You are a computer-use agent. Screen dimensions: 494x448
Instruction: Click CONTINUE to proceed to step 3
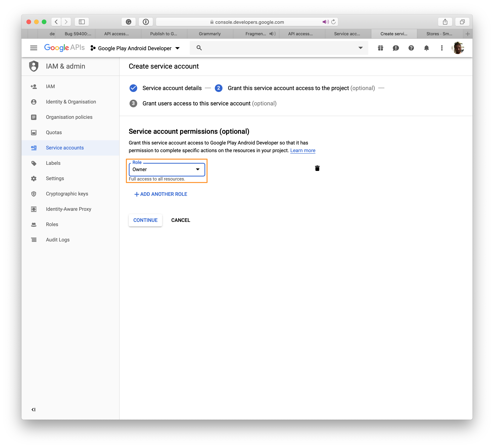pyautogui.click(x=146, y=220)
